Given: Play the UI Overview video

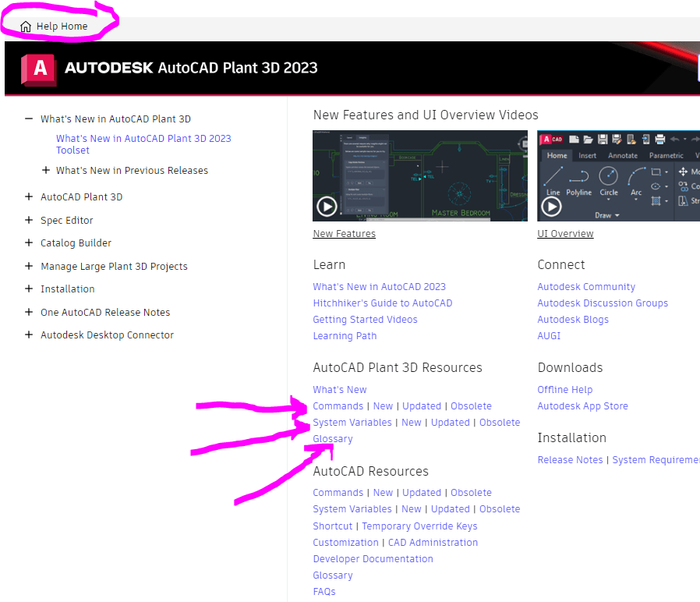Looking at the screenshot, I should [x=551, y=207].
